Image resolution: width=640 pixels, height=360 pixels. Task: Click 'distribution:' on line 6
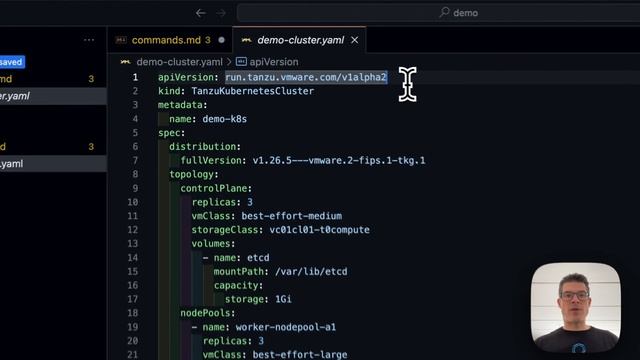205,147
